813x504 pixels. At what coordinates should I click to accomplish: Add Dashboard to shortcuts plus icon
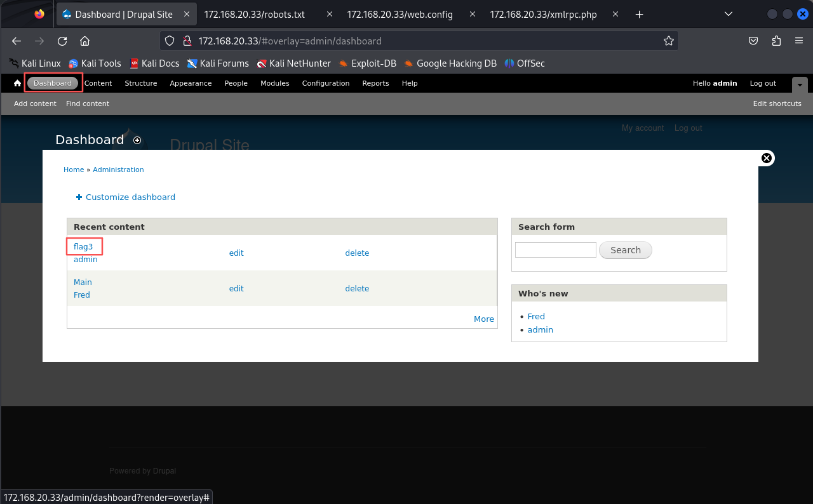[137, 140]
